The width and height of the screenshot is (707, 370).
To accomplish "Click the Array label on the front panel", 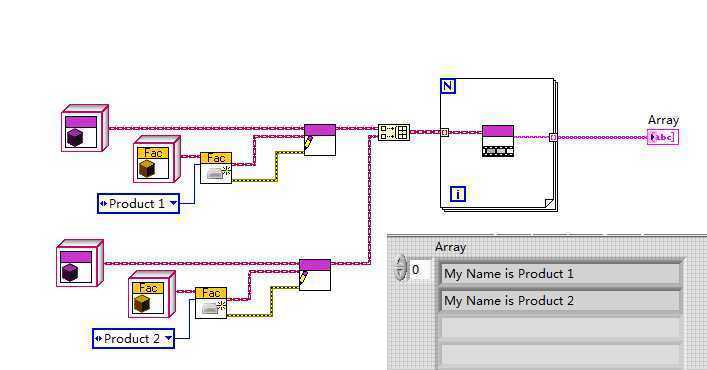I will click(450, 247).
